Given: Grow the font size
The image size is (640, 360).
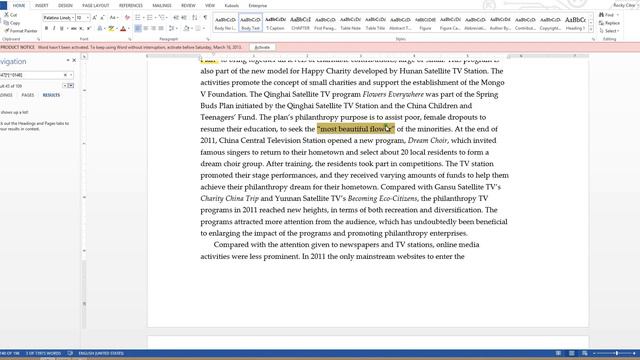Looking at the screenshot, I should click(95, 18).
